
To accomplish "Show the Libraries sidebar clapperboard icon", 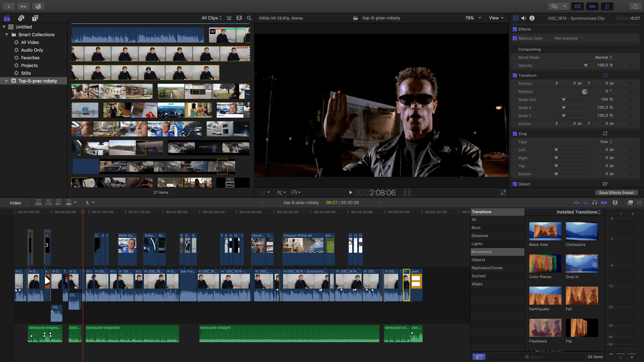I will coord(7,18).
